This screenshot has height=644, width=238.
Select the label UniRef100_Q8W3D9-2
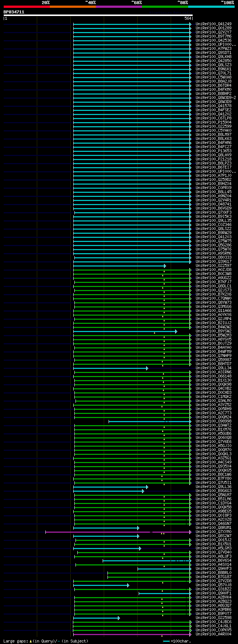pyautogui.click(x=216, y=98)
